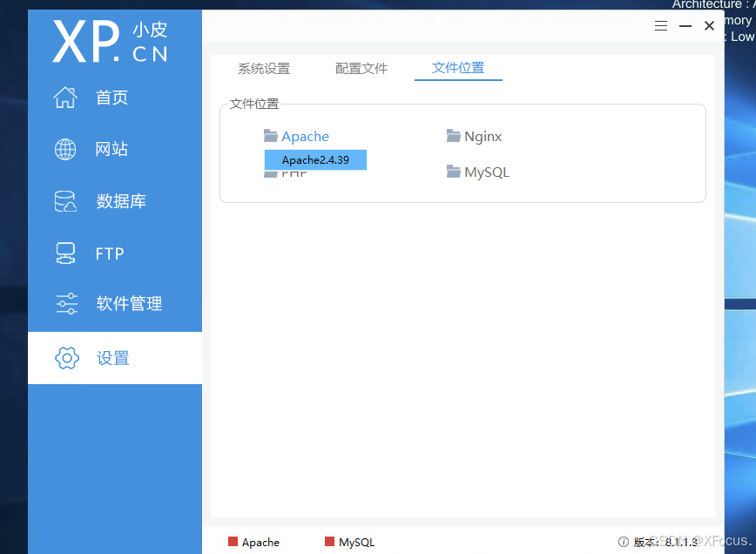The width and height of the screenshot is (756, 554).
Task: Minimize the XP.CN window
Action: (x=685, y=25)
